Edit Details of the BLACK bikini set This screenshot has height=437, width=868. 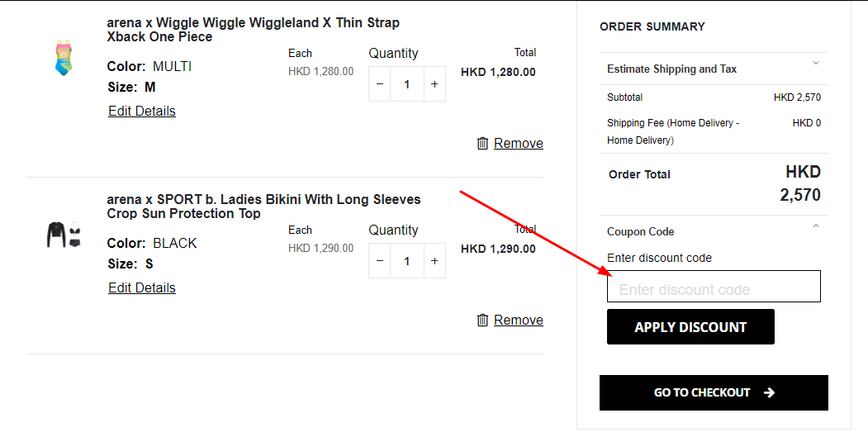(x=142, y=287)
